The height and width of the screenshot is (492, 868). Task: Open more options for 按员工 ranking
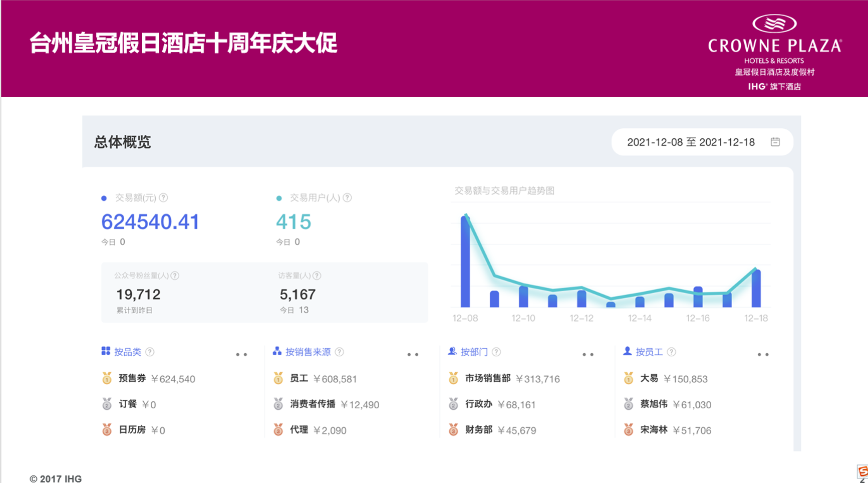coord(763,354)
